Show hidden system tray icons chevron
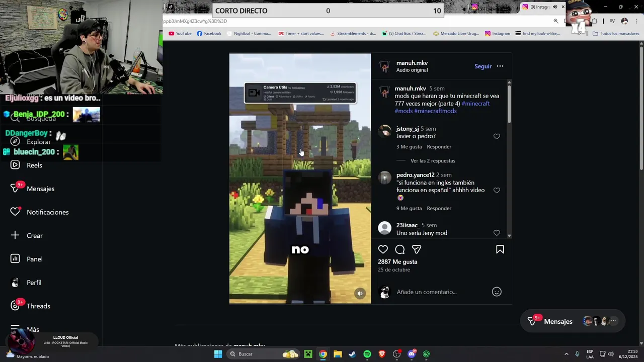This screenshot has height=362, width=644. (x=566, y=354)
